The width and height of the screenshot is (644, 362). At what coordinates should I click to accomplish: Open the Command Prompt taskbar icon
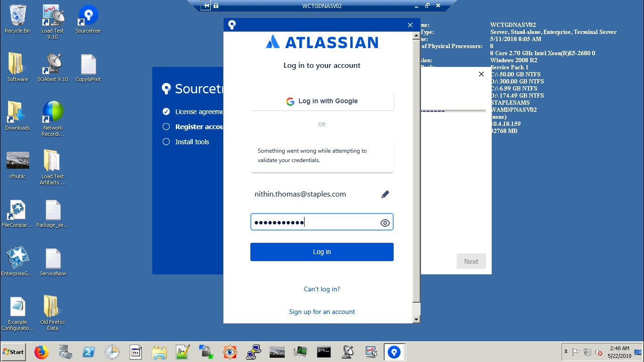pos(324,352)
